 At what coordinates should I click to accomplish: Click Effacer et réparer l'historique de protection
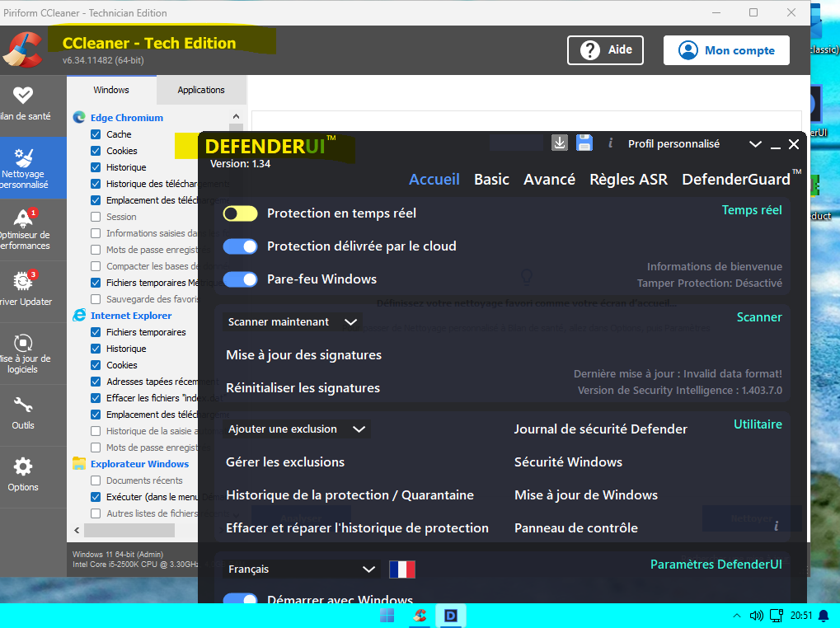click(357, 528)
